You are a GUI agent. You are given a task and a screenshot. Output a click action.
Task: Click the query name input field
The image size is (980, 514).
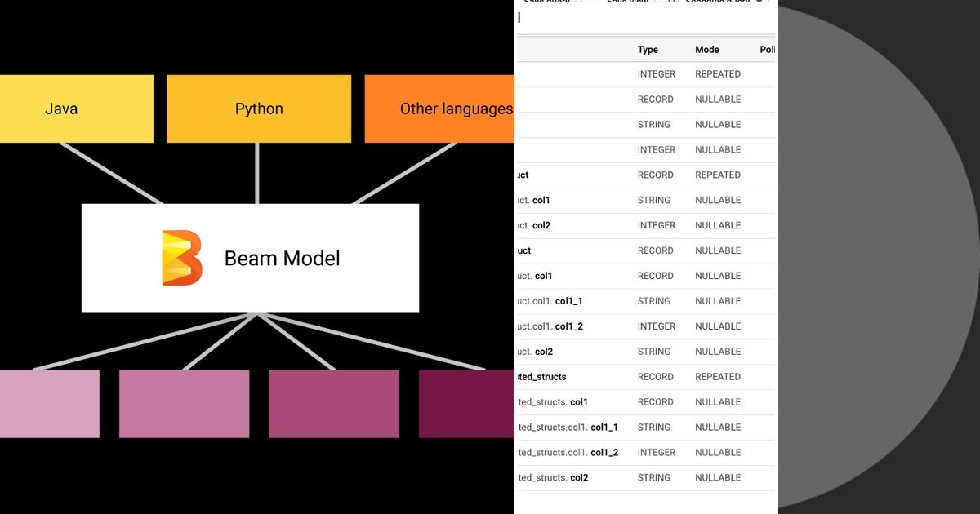(x=572, y=18)
